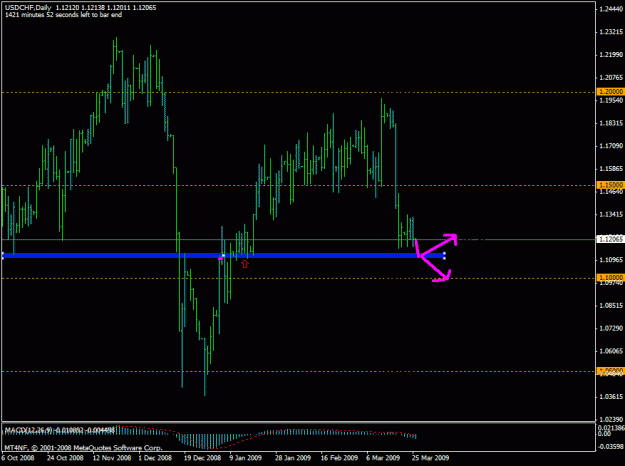This screenshot has height=466, width=625.
Task: Click the '12 Nov 2008' date label
Action: pyautogui.click(x=112, y=458)
